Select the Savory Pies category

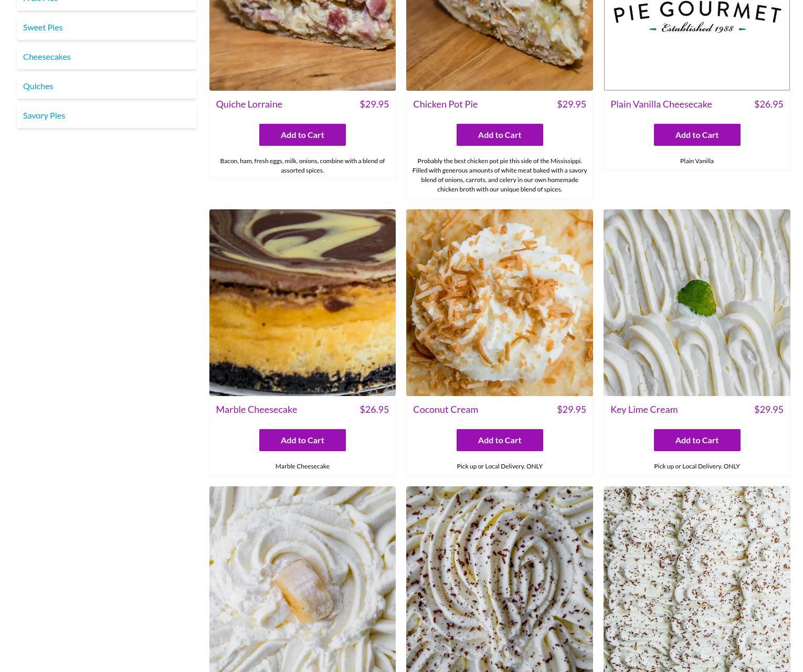(44, 115)
